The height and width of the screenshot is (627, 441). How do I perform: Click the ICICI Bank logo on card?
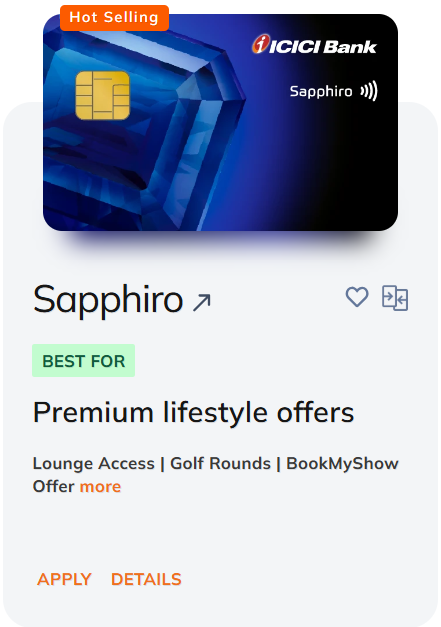click(314, 44)
